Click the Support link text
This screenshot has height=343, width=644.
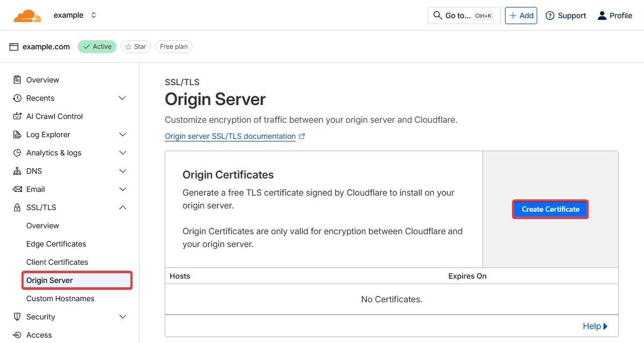(572, 16)
